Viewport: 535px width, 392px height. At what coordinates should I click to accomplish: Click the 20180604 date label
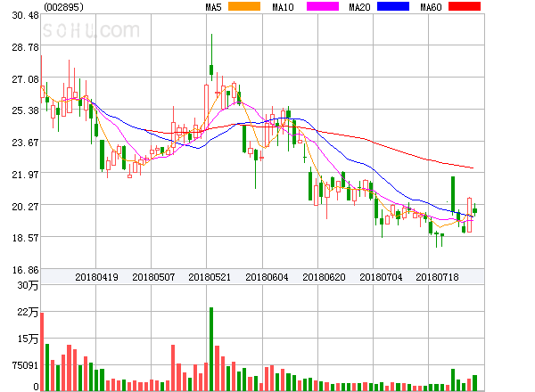(267, 277)
